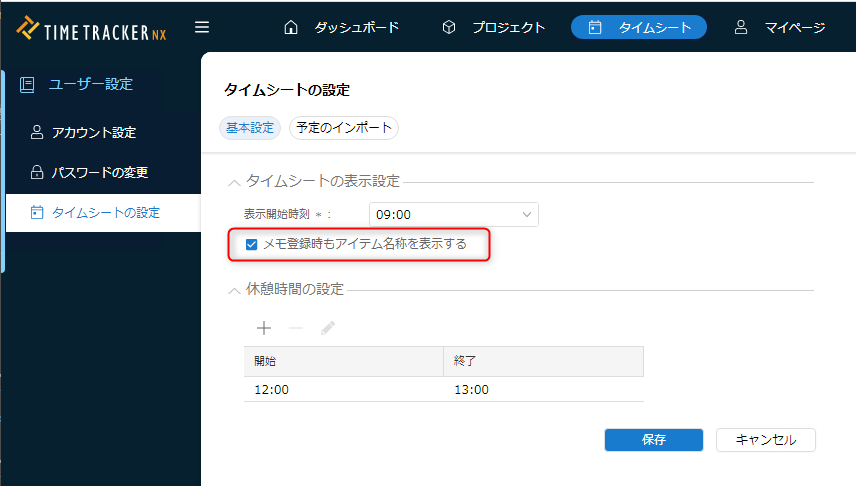
Task: Go to パスワードの変更 in the sidebar
Action: point(99,172)
